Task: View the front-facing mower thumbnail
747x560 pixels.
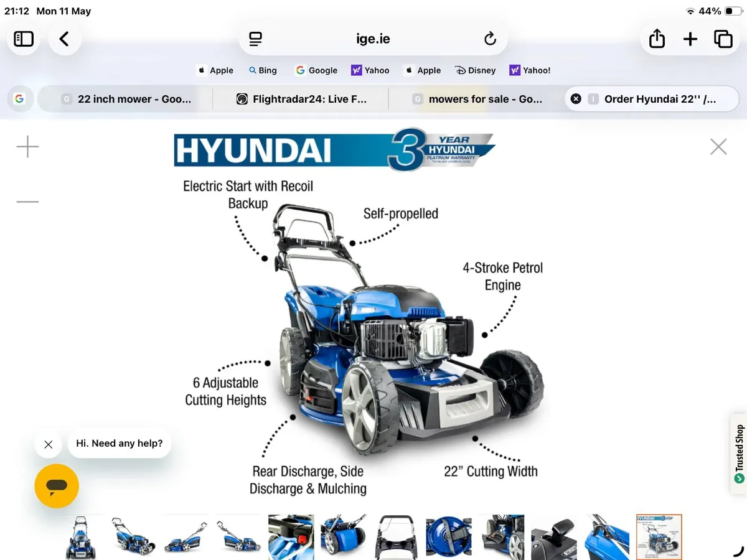Action: tap(80, 537)
